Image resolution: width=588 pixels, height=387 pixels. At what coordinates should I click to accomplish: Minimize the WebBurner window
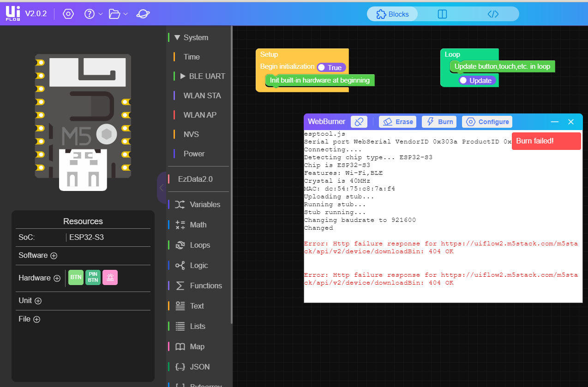[555, 122]
